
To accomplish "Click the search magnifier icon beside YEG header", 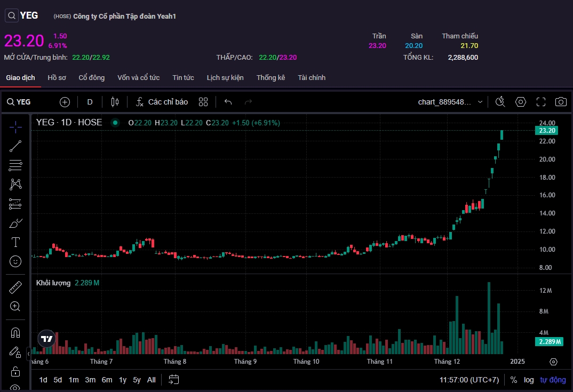I will coord(12,15).
